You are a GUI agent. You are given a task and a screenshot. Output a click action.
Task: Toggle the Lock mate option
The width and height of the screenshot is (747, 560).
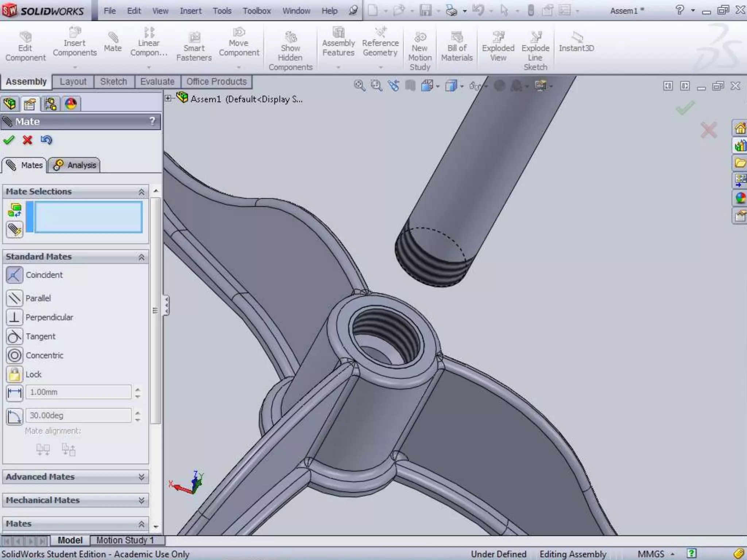[x=15, y=374]
